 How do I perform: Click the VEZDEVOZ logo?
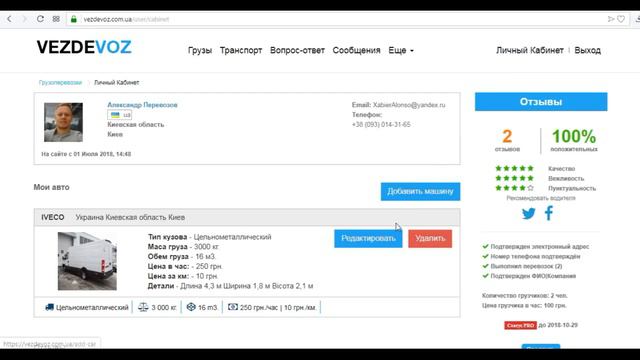pos(84,47)
